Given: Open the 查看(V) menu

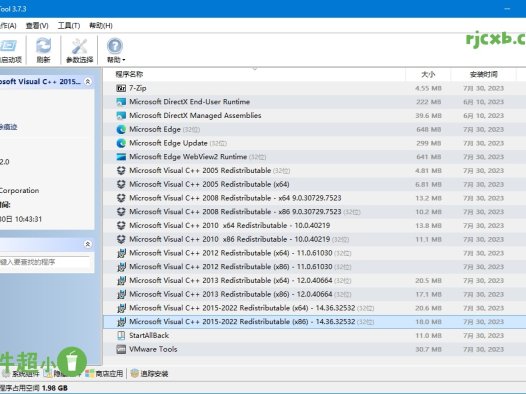Looking at the screenshot, I should click(37, 25).
